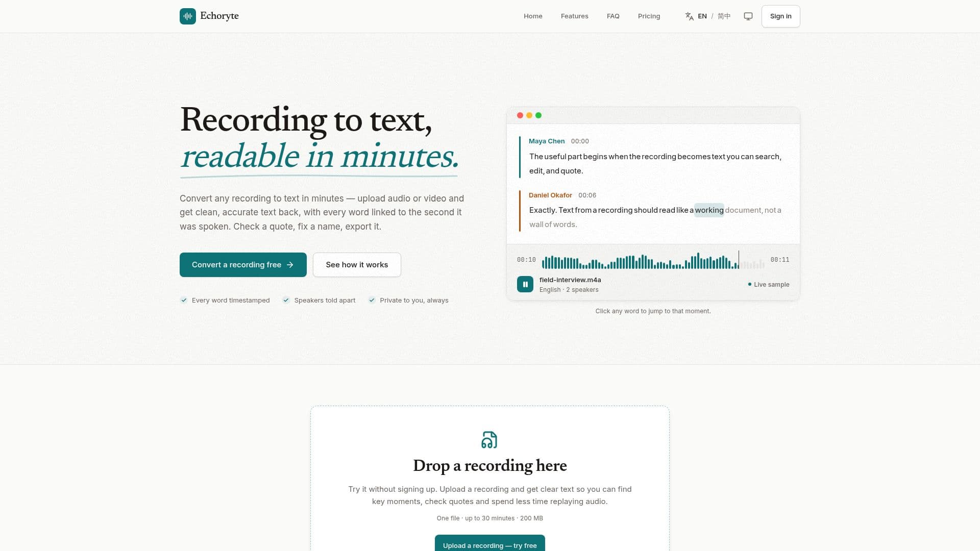The width and height of the screenshot is (980, 551).
Task: Seek within the audio waveform progress bar
Action: click(653, 261)
